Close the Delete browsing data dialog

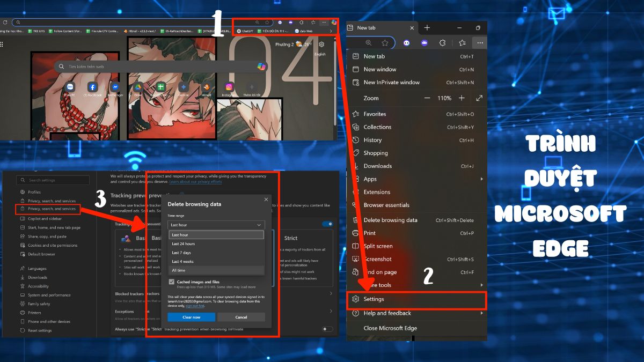(266, 200)
